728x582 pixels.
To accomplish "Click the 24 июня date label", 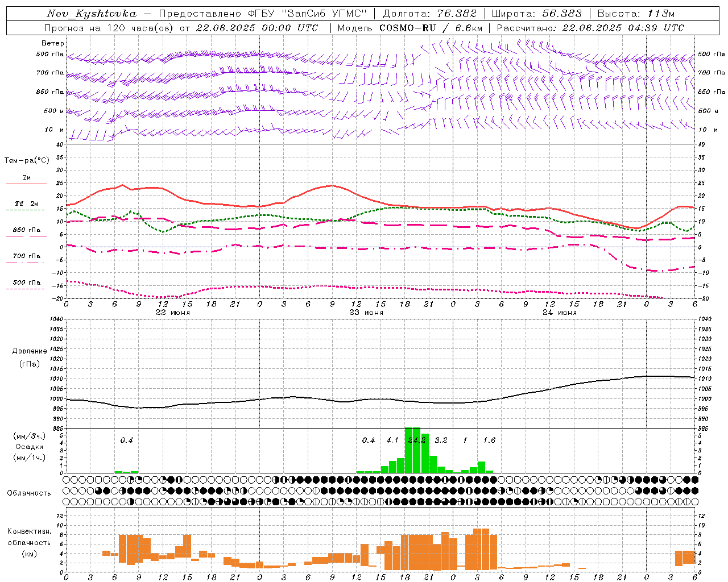I will coord(560,313).
